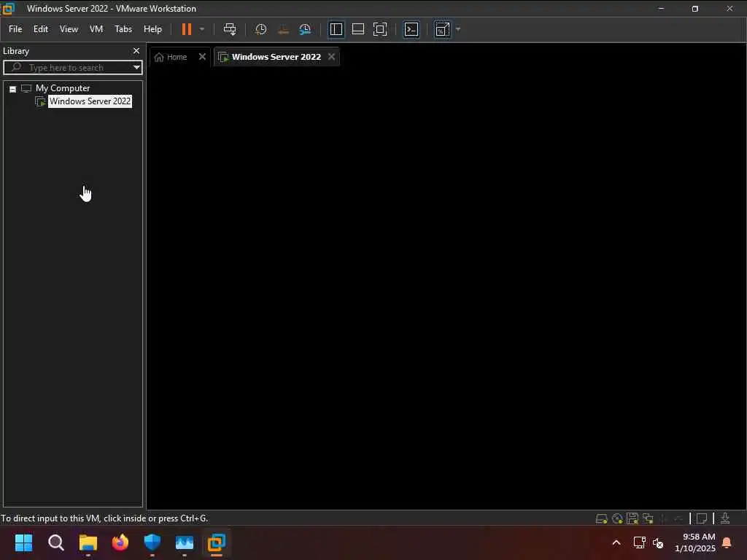Take a snapshot of the VM

click(260, 29)
